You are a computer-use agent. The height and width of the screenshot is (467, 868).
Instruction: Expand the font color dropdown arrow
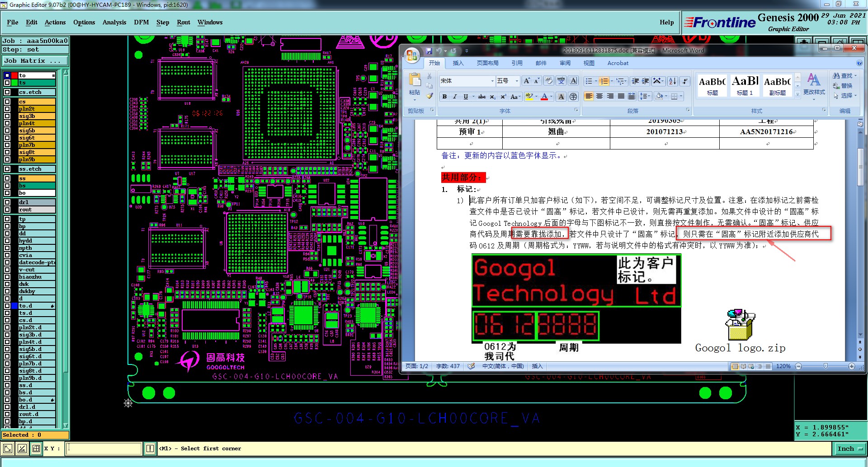pyautogui.click(x=552, y=97)
